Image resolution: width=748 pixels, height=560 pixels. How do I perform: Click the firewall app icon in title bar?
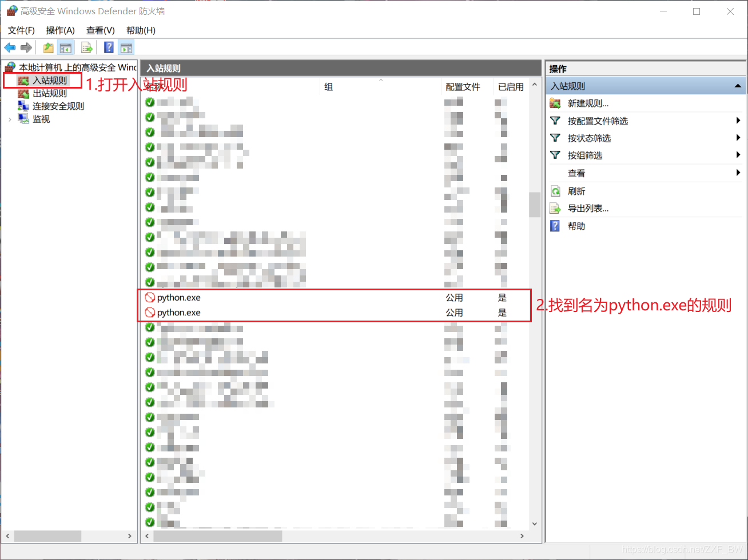click(11, 11)
